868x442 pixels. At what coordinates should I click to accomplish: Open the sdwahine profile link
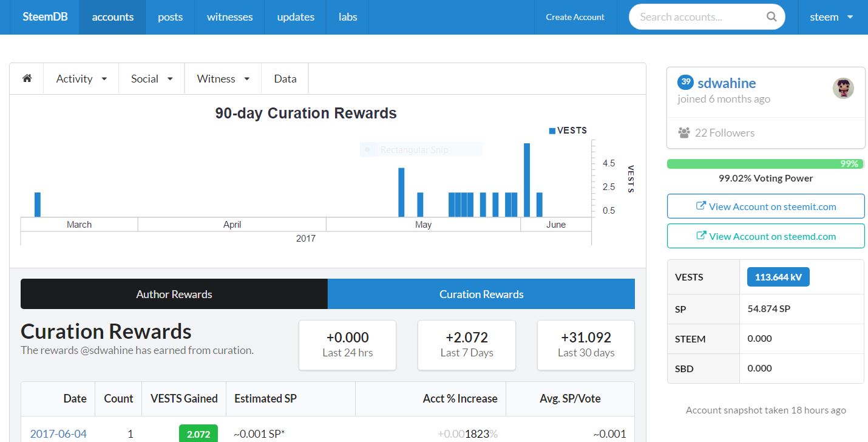coord(727,83)
